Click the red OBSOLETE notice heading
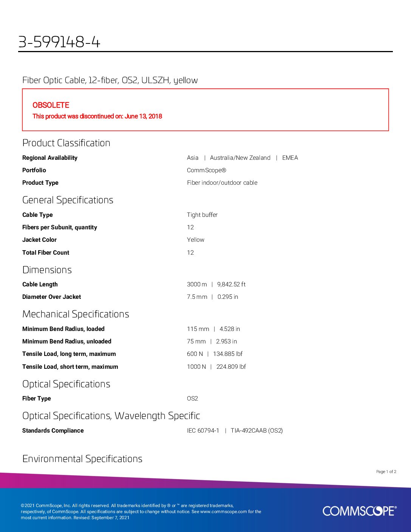411x532 pixels. point(51,105)
